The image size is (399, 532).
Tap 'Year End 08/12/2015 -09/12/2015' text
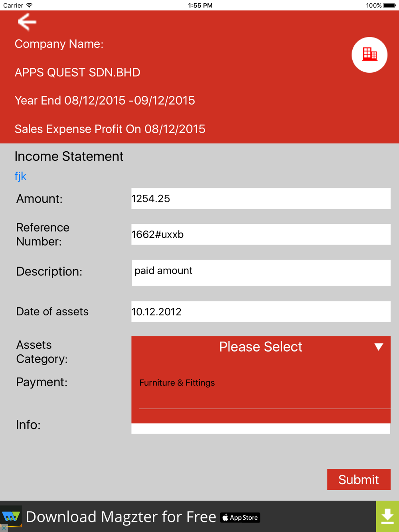[105, 101]
